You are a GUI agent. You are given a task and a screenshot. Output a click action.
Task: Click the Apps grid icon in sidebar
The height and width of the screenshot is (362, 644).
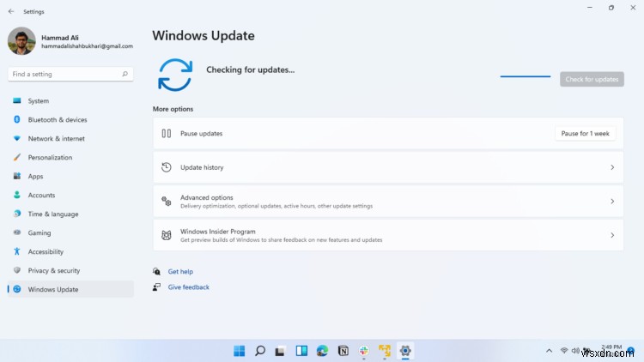tap(17, 176)
